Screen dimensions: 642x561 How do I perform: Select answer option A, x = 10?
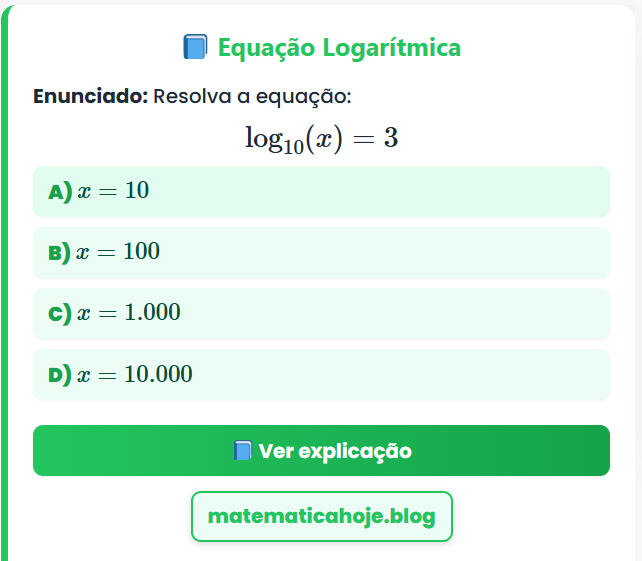321,191
